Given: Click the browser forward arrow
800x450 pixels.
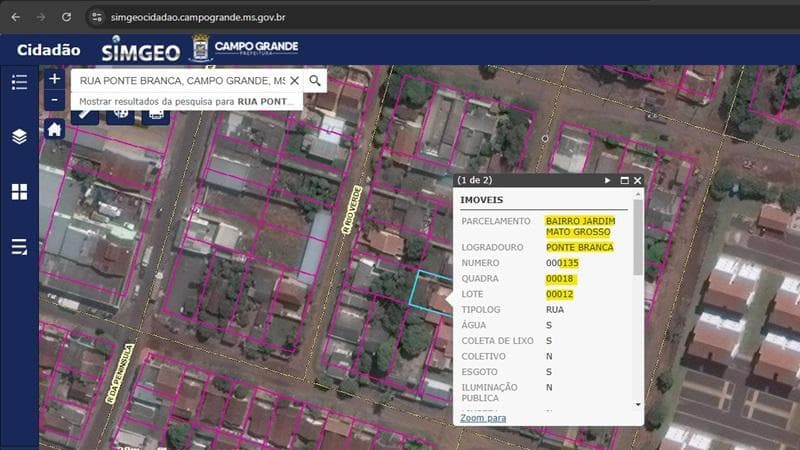Looking at the screenshot, I should pos(41,17).
